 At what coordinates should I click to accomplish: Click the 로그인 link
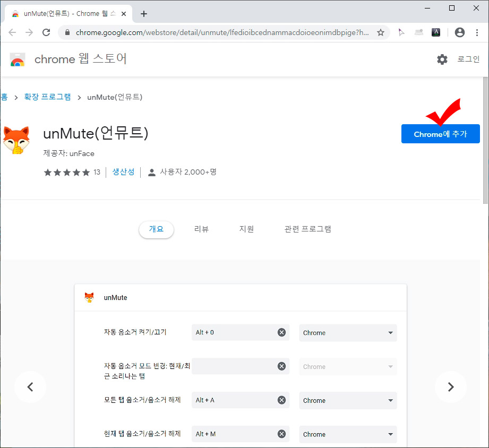[x=468, y=59]
